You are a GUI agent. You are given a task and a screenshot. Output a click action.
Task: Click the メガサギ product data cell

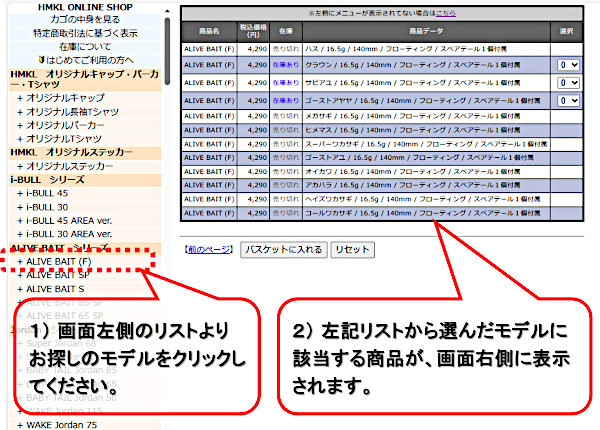(x=426, y=116)
